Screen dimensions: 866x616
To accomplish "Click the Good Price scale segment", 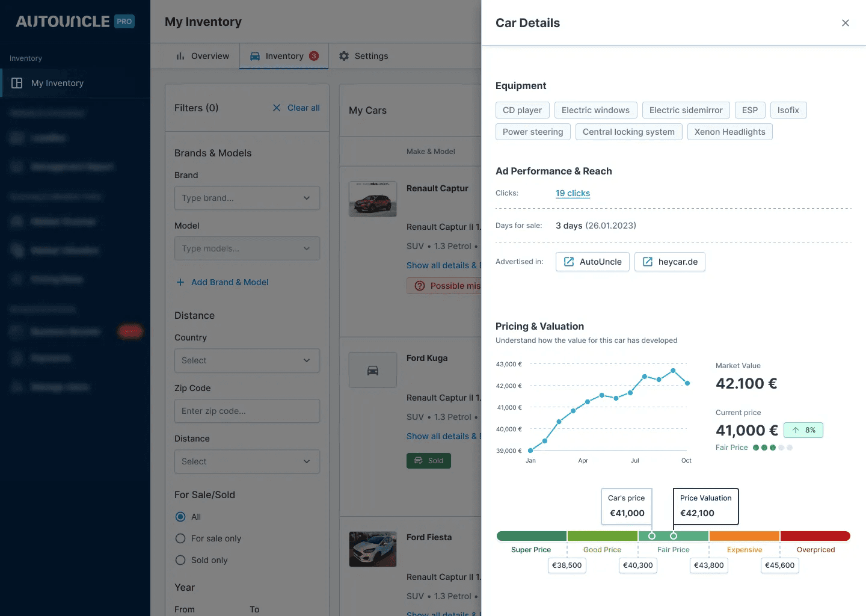I will click(x=603, y=536).
